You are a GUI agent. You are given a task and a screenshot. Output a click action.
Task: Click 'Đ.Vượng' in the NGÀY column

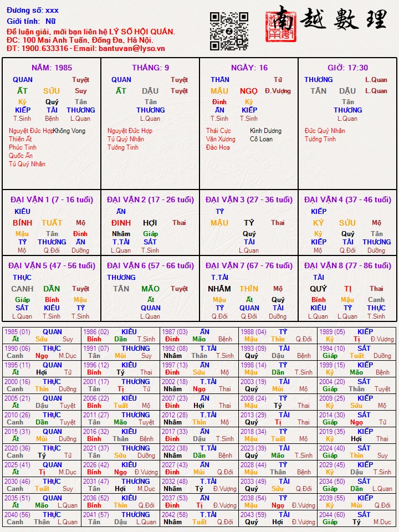[x=278, y=91]
